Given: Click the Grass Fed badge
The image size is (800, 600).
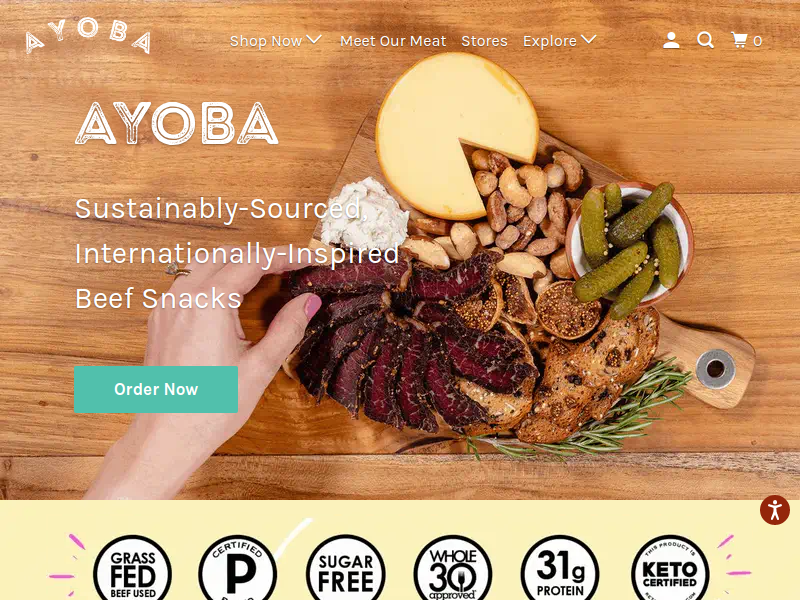Looking at the screenshot, I should coord(133,570).
